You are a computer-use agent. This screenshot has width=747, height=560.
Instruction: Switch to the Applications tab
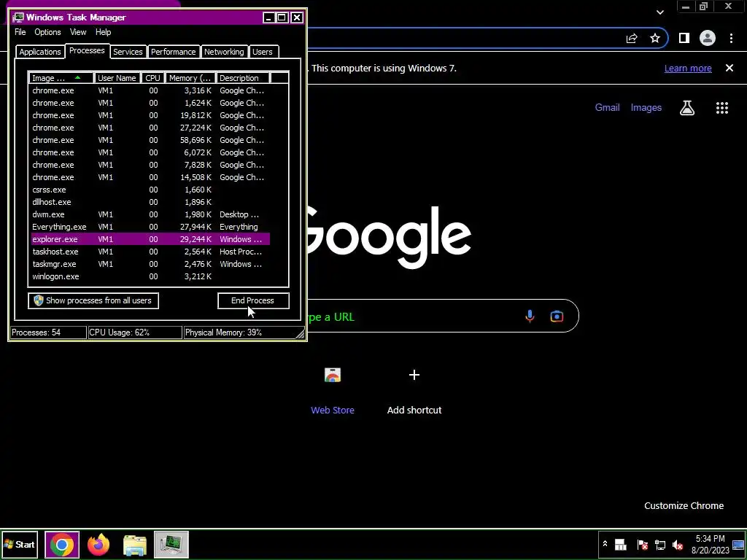40,52
